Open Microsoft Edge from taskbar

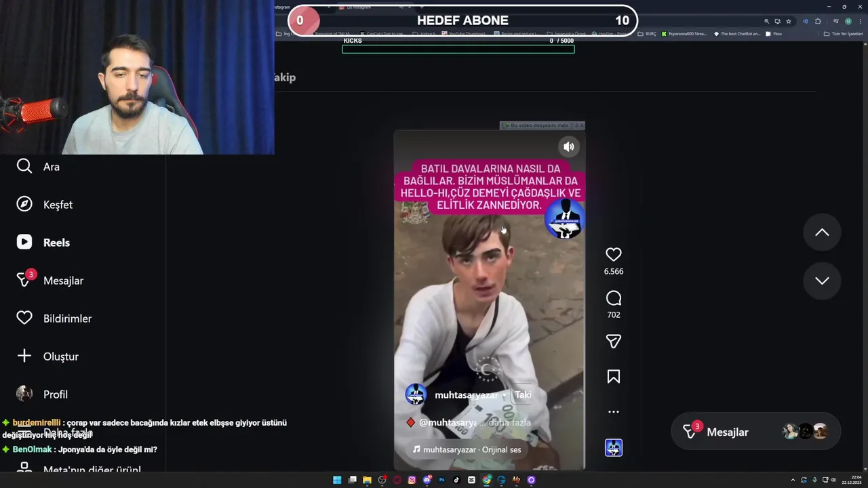click(501, 480)
